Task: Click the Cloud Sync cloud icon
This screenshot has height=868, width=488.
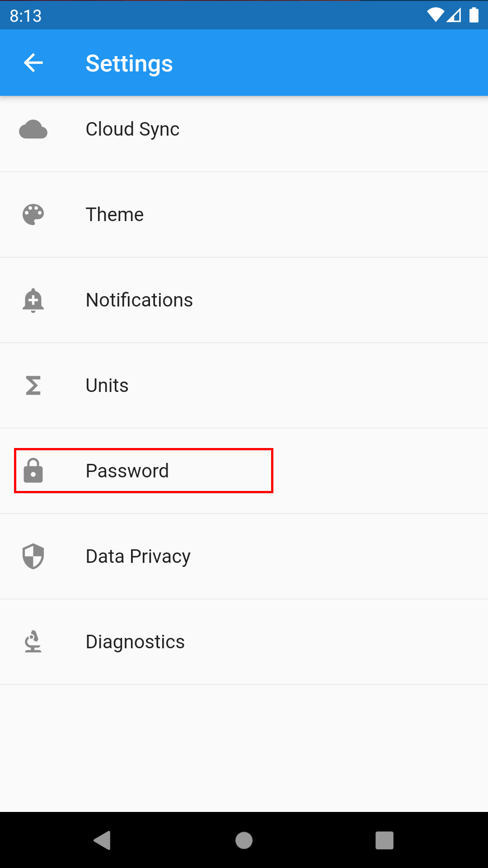Action: [x=33, y=130]
